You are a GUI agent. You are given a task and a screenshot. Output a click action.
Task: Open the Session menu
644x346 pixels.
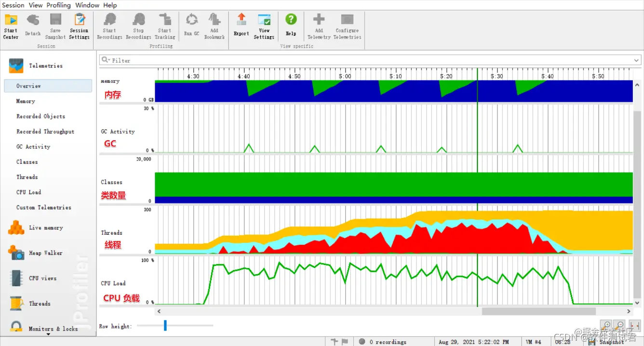[x=13, y=5]
